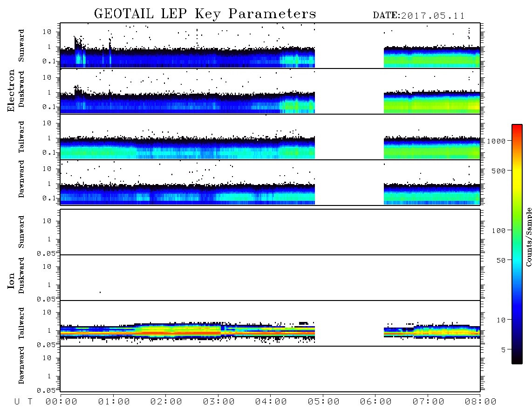Click the 07:00 time tick label
532x410 pixels.
[x=429, y=402]
